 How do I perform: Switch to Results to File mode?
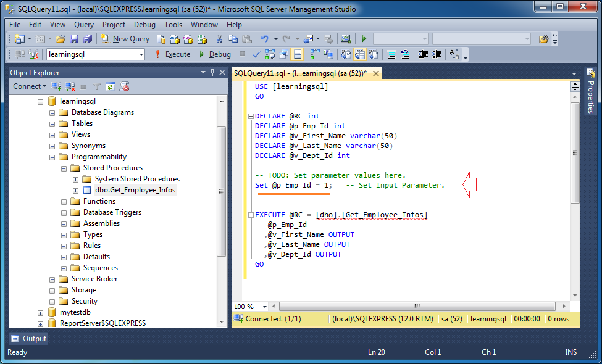click(374, 54)
